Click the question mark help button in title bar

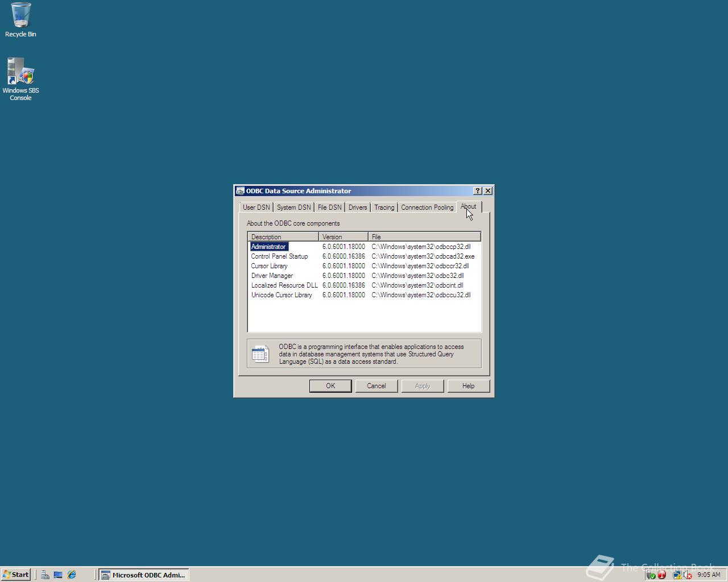478,191
